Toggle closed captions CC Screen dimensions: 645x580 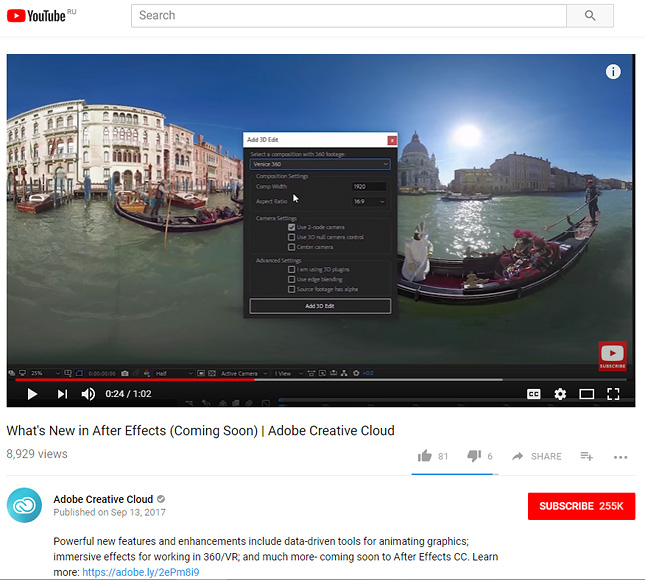coord(534,394)
